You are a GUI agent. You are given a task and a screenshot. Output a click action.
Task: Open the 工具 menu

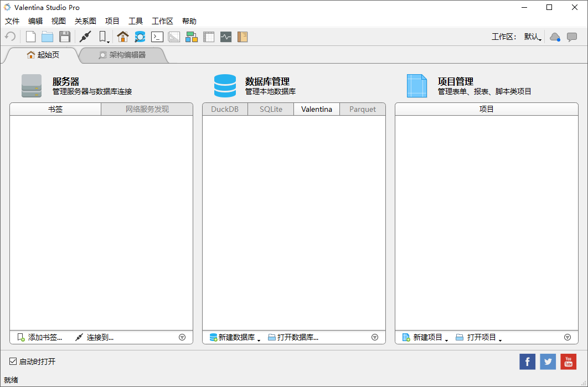pyautogui.click(x=136, y=21)
